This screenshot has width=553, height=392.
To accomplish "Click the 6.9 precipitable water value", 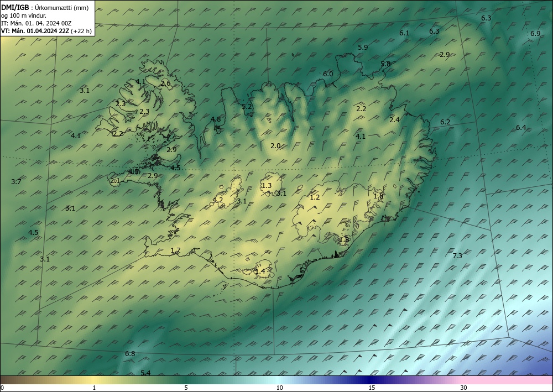I will pos(535,34).
